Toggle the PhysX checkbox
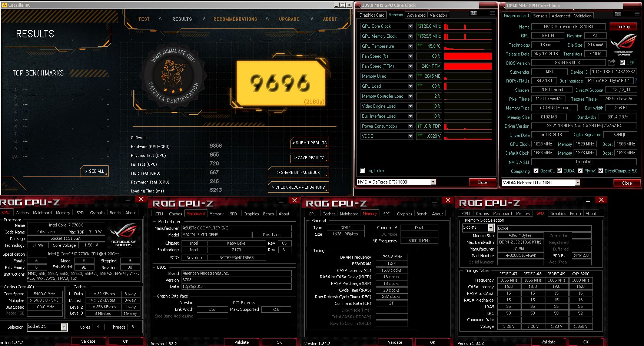The image size is (644, 346). click(x=580, y=171)
